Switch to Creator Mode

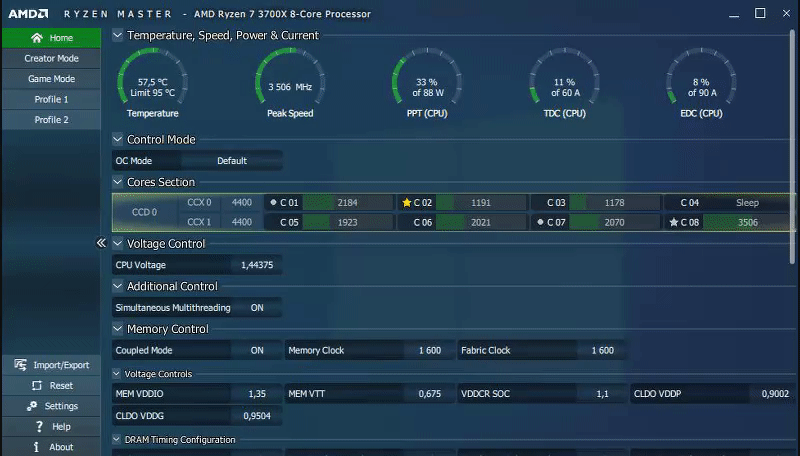point(52,58)
